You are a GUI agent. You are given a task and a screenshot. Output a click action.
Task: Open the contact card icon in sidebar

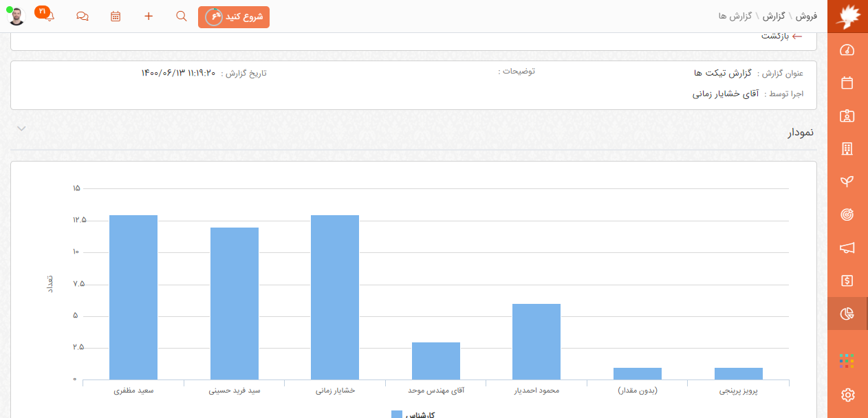click(x=847, y=116)
